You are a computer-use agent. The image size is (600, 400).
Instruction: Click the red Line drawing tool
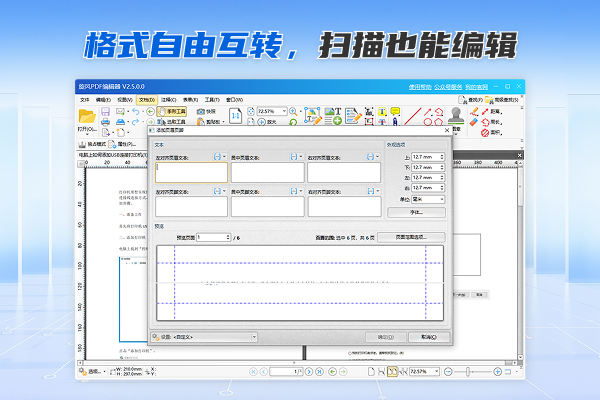pos(412,116)
